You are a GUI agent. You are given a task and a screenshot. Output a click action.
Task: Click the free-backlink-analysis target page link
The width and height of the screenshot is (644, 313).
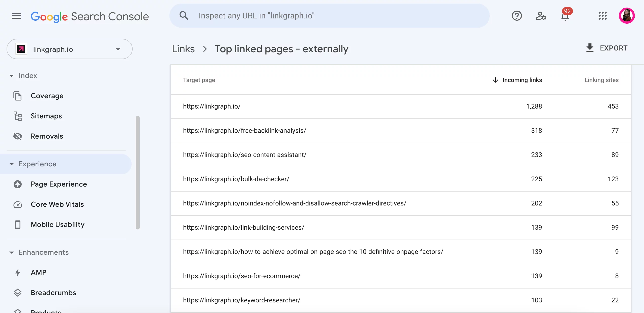245,130
